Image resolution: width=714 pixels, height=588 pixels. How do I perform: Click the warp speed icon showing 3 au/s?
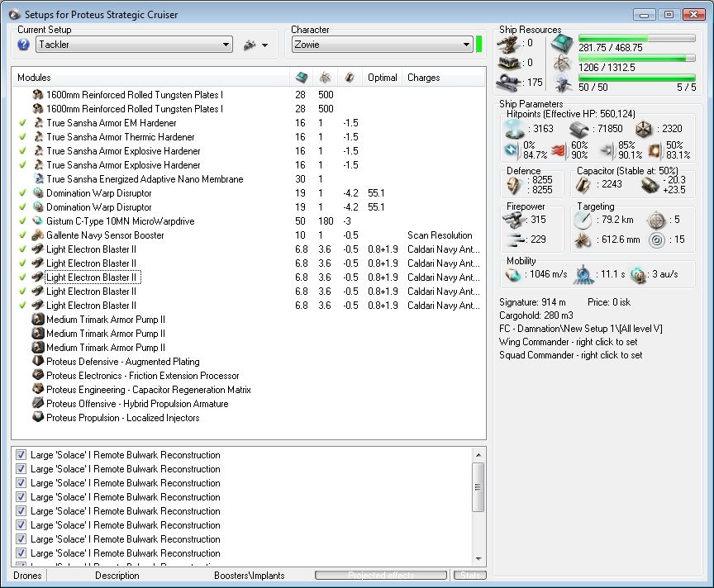click(x=639, y=274)
